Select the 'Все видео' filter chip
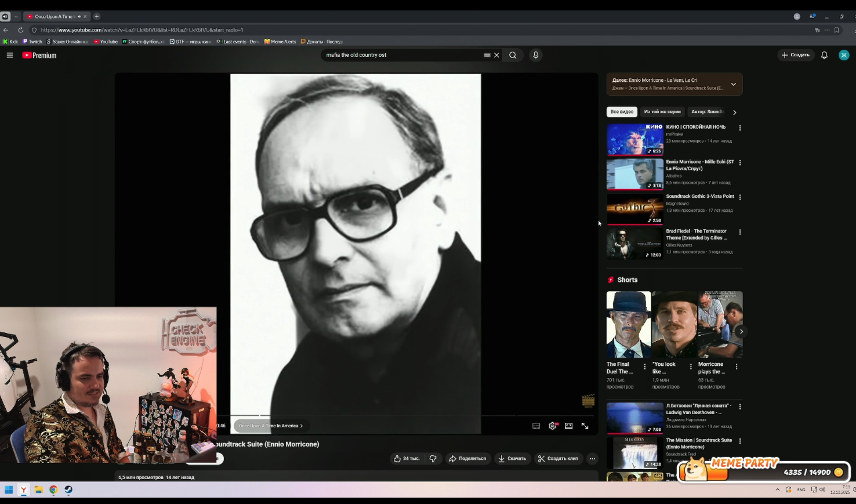 pyautogui.click(x=622, y=112)
